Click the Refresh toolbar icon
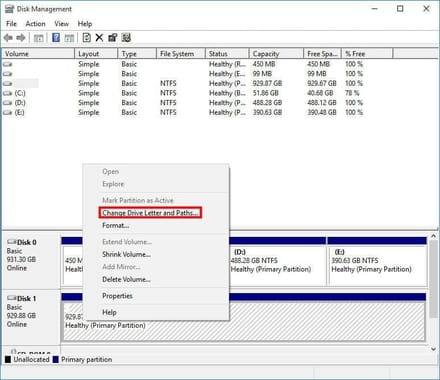 click(86, 38)
